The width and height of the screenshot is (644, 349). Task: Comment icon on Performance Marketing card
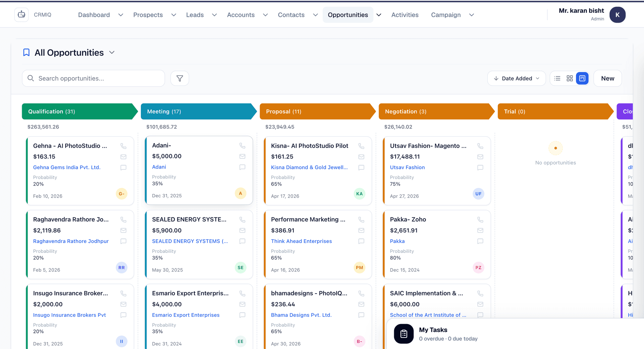click(x=361, y=241)
